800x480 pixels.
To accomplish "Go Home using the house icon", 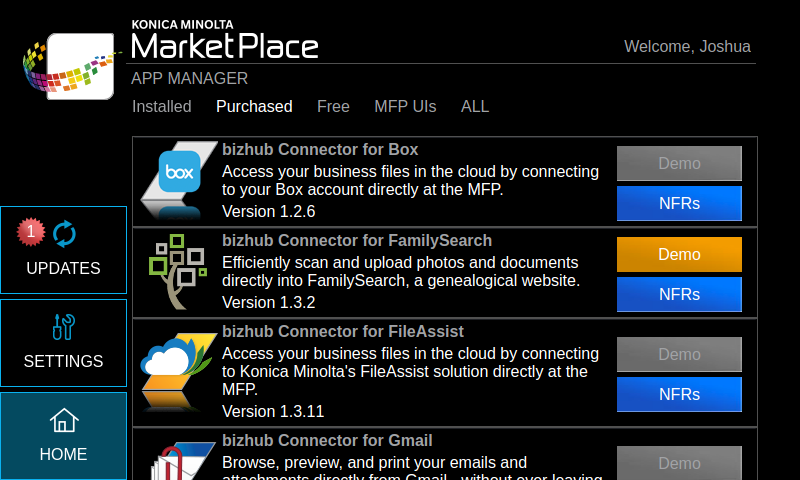I will tap(63, 420).
